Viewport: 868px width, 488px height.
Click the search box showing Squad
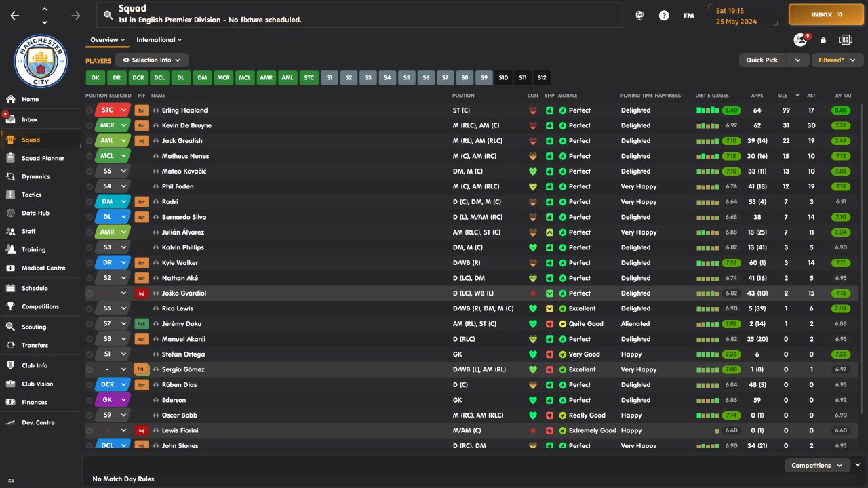click(x=359, y=14)
